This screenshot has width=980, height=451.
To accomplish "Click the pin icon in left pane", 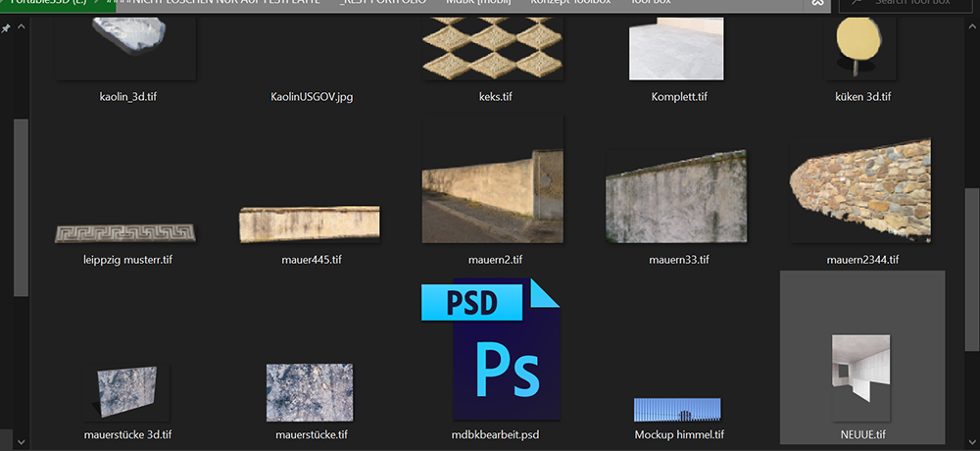I will click(x=7, y=28).
